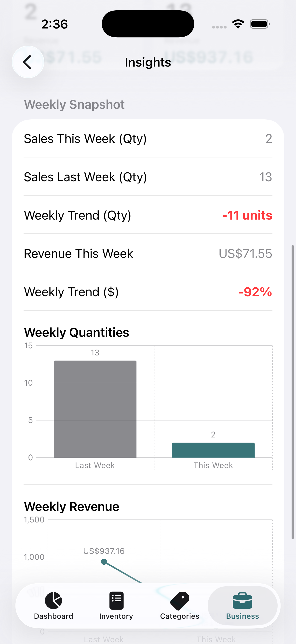Viewport: 296px width, 644px height.
Task: Tap the Inventory list icon
Action: pyautogui.click(x=116, y=600)
